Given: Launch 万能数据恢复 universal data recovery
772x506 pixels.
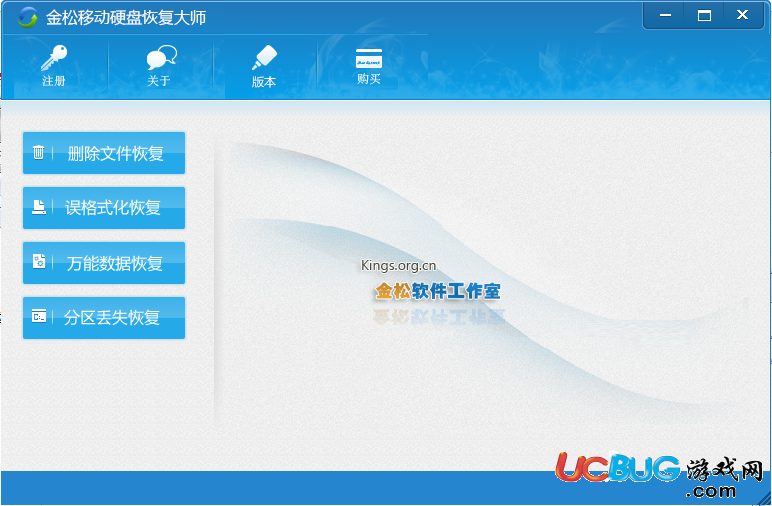Looking at the screenshot, I should pyautogui.click(x=104, y=263).
